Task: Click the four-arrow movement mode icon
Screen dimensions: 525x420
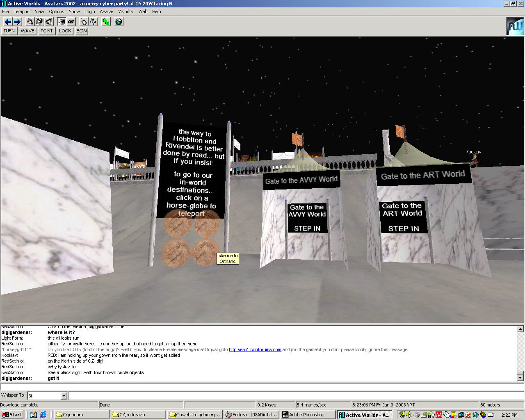Action: 93,22
